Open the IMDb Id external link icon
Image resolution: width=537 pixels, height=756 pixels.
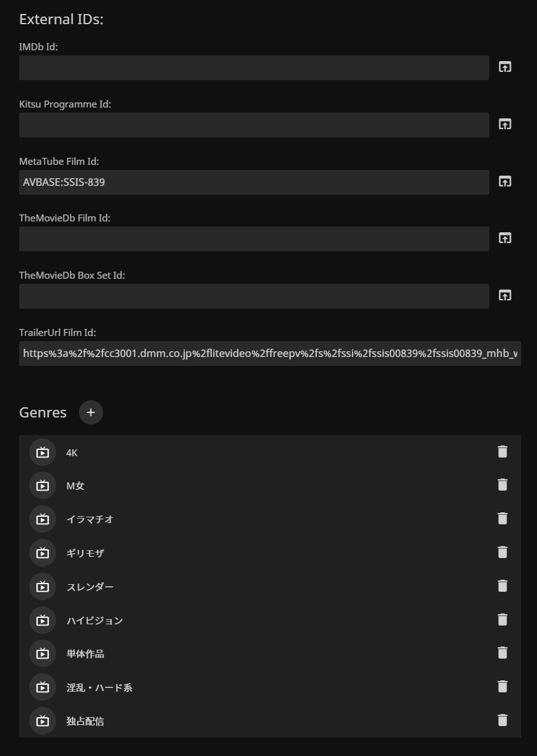coord(505,67)
